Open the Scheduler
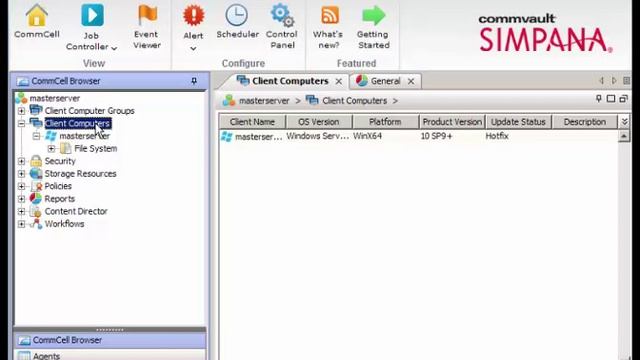Screen dimensions: 640x360 tap(237, 21)
